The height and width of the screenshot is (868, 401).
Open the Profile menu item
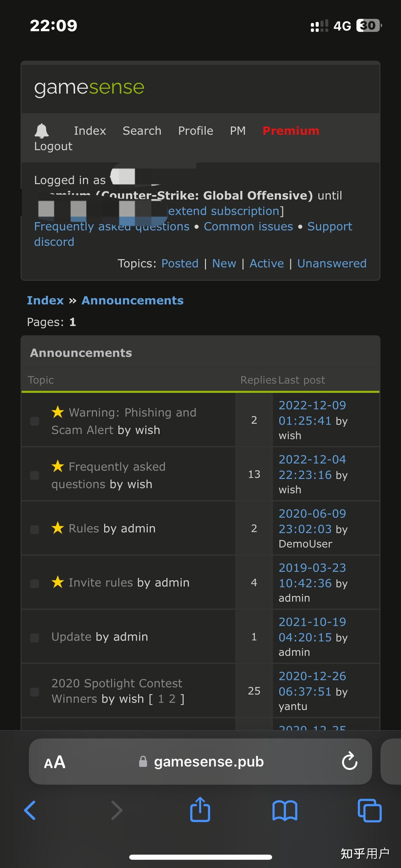[195, 131]
